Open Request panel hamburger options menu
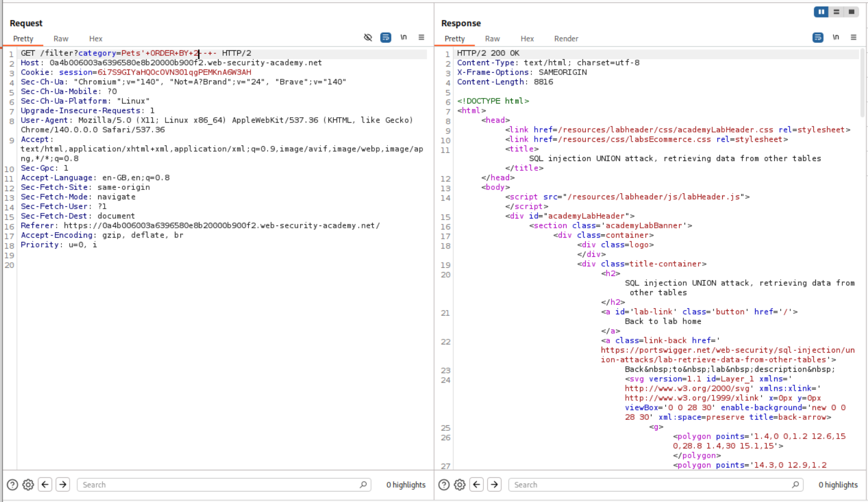Viewport: 868px width, 502px height. [x=421, y=38]
